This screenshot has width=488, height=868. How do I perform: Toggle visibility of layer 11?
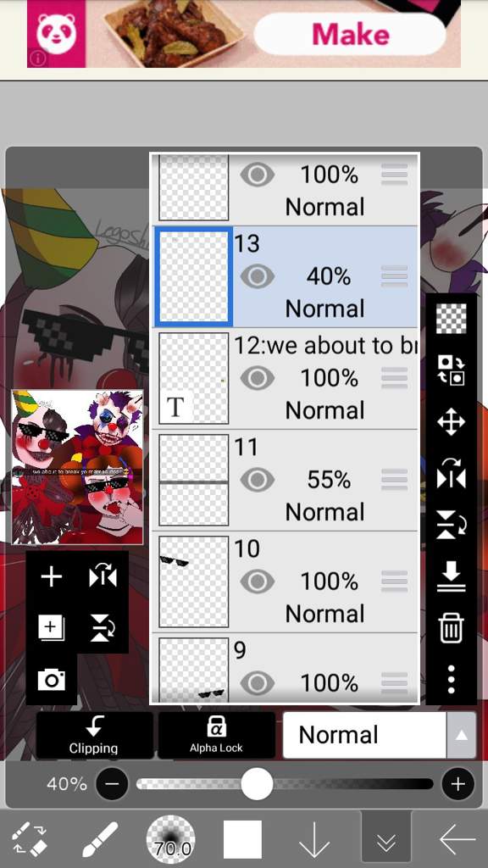(x=258, y=480)
